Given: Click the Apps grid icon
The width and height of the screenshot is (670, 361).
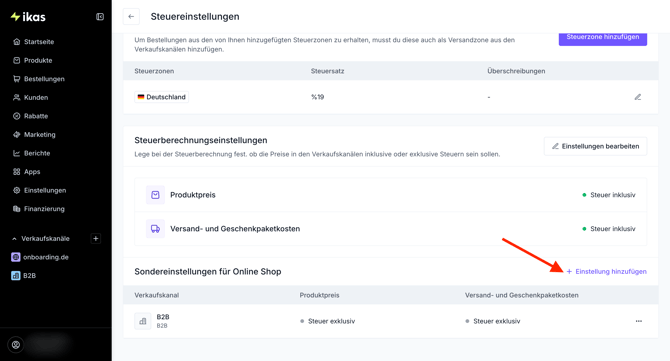Looking at the screenshot, I should coord(17,172).
